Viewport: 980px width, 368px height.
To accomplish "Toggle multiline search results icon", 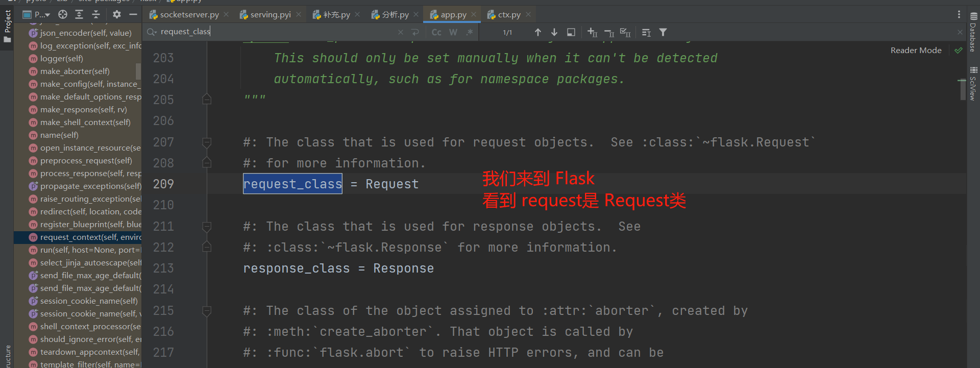I will tap(646, 32).
